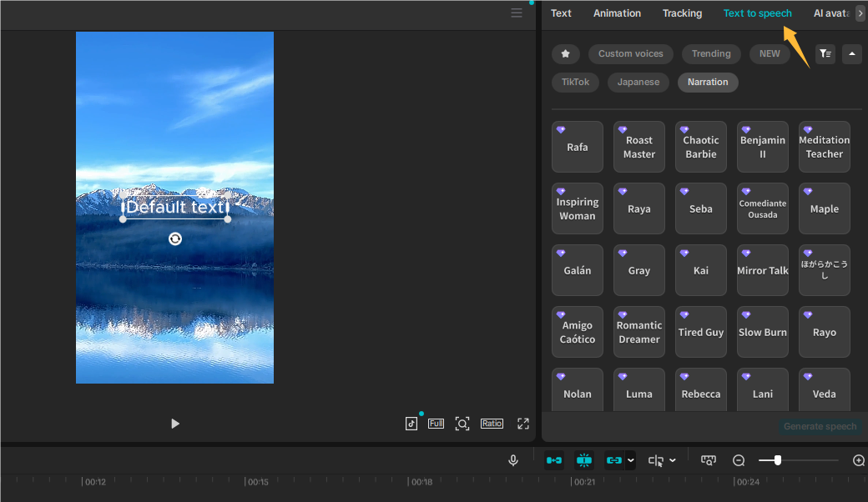
Task: Choose the Chaotic Barbie voice
Action: [x=701, y=147]
